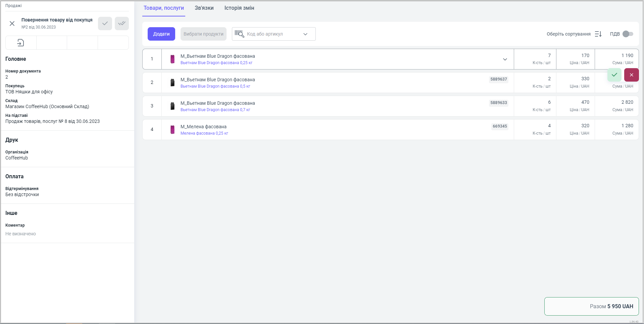Close the return document with X icon

12,24
